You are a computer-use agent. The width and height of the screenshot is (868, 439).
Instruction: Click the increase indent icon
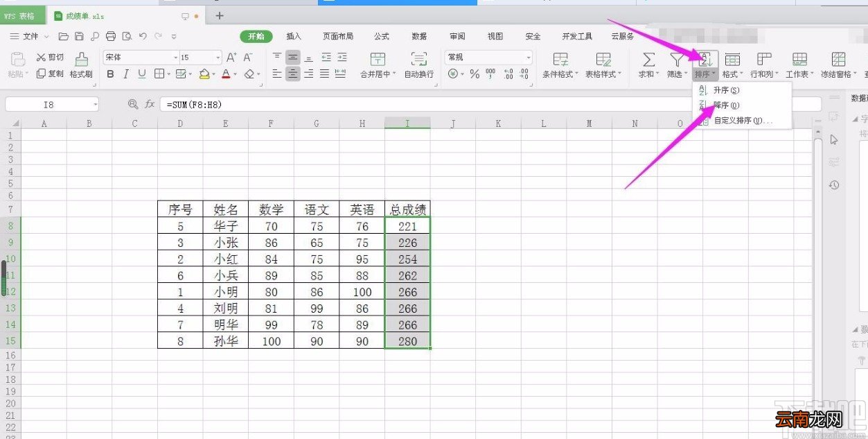tap(342, 58)
